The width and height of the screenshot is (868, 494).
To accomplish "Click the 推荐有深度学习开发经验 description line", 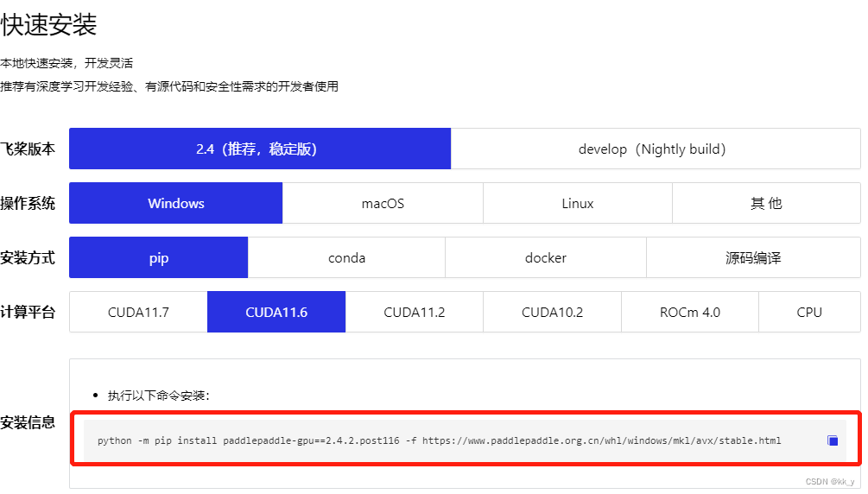I will pyautogui.click(x=169, y=86).
